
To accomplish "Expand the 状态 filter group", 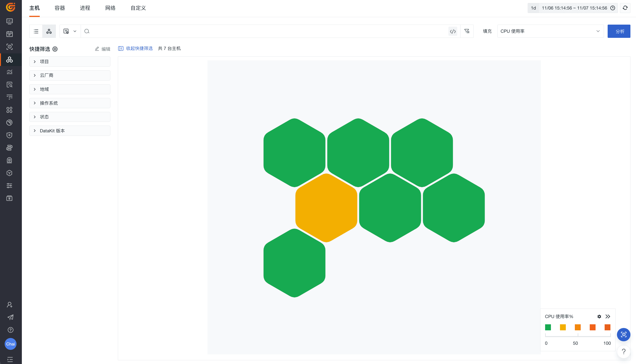I will coord(70,117).
